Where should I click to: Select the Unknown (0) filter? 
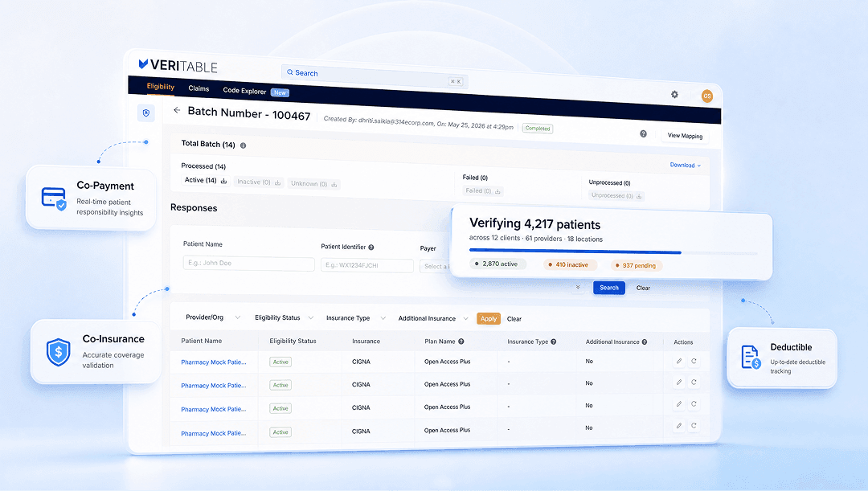tap(314, 184)
